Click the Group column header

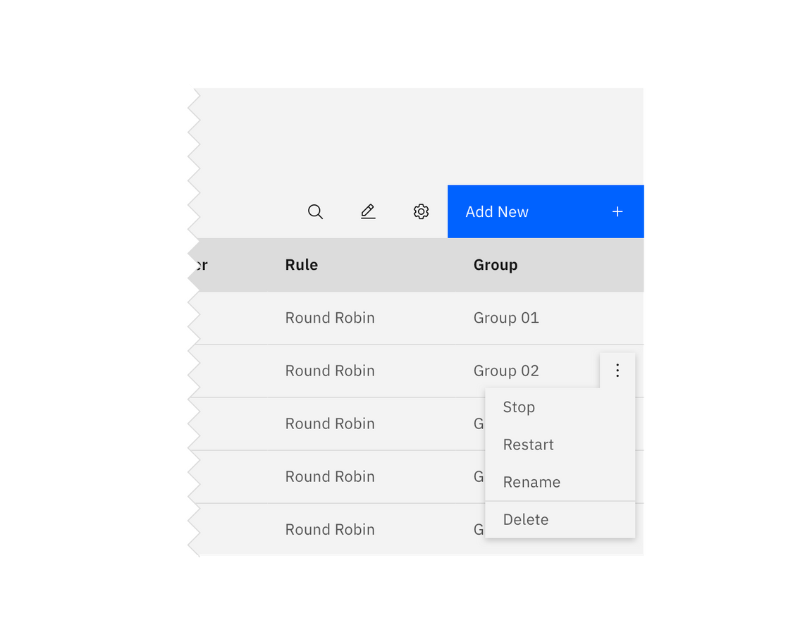tap(496, 265)
